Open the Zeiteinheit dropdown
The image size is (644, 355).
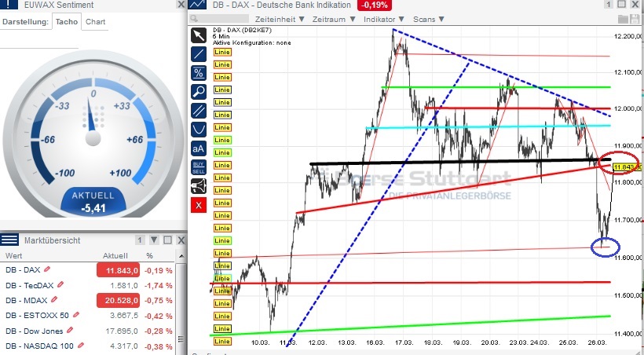coord(280,20)
